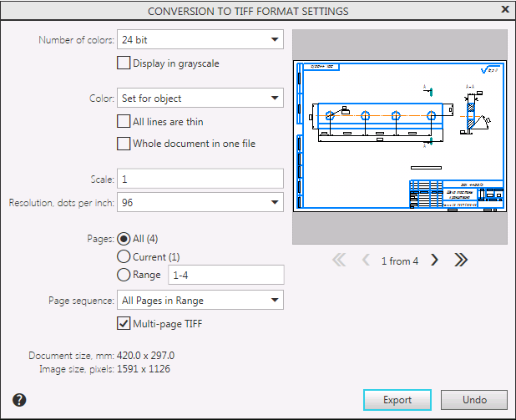Image resolution: width=516 pixels, height=420 pixels.
Task: Jump to the last preview page
Action: [x=461, y=261]
